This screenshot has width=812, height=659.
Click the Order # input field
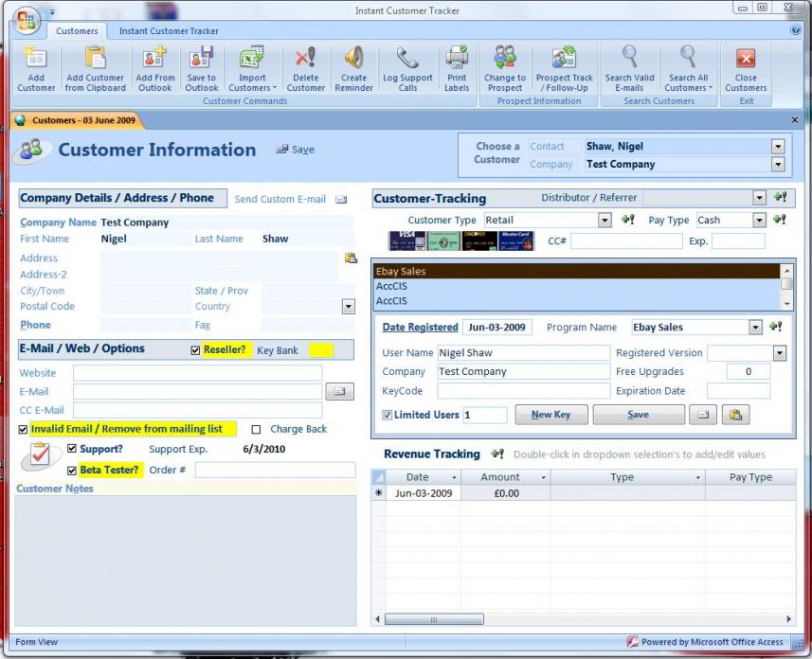point(275,470)
